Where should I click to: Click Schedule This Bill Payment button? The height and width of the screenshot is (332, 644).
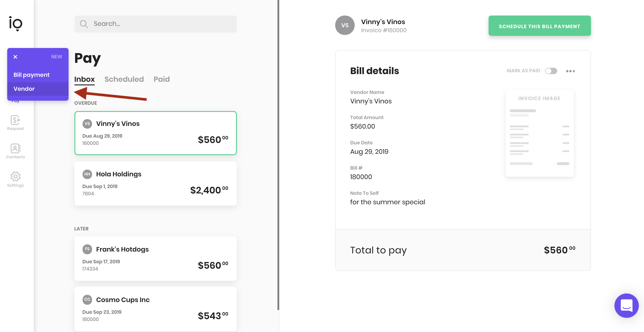click(x=540, y=26)
